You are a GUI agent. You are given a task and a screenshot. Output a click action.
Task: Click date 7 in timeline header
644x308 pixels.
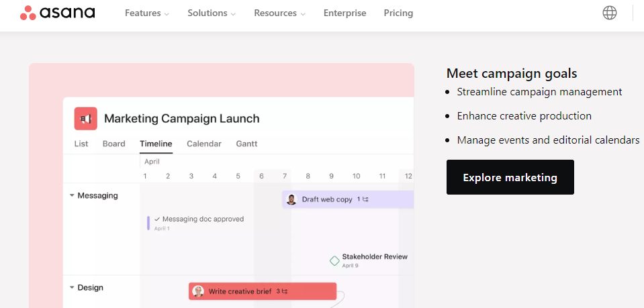pos(285,176)
